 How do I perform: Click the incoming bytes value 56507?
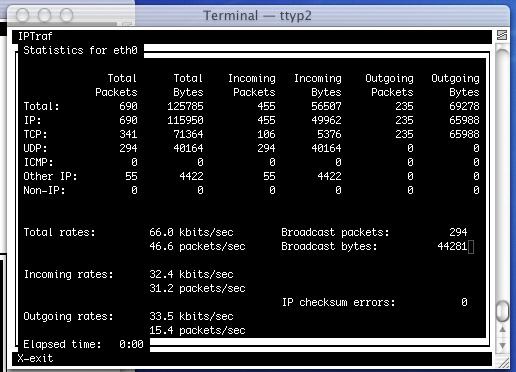pos(326,106)
